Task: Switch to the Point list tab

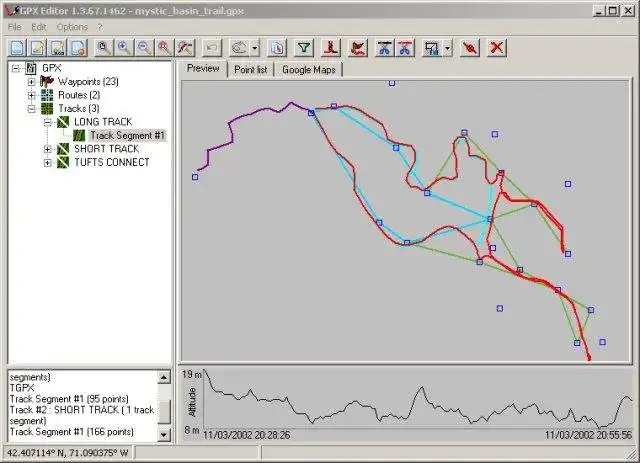Action: pyautogui.click(x=250, y=70)
